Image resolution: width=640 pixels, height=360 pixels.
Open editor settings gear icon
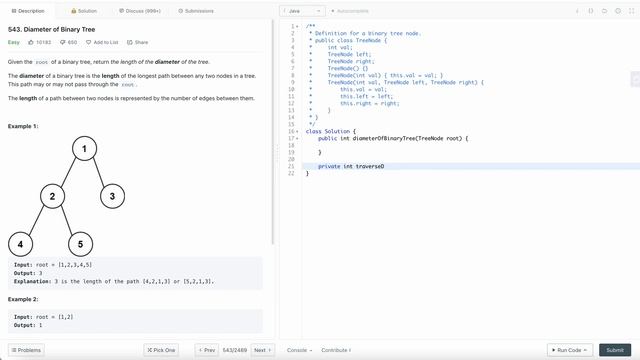click(618, 11)
